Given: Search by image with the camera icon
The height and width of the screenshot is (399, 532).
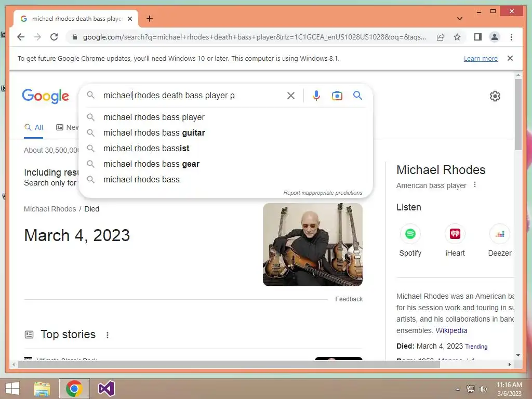Looking at the screenshot, I should 337,96.
